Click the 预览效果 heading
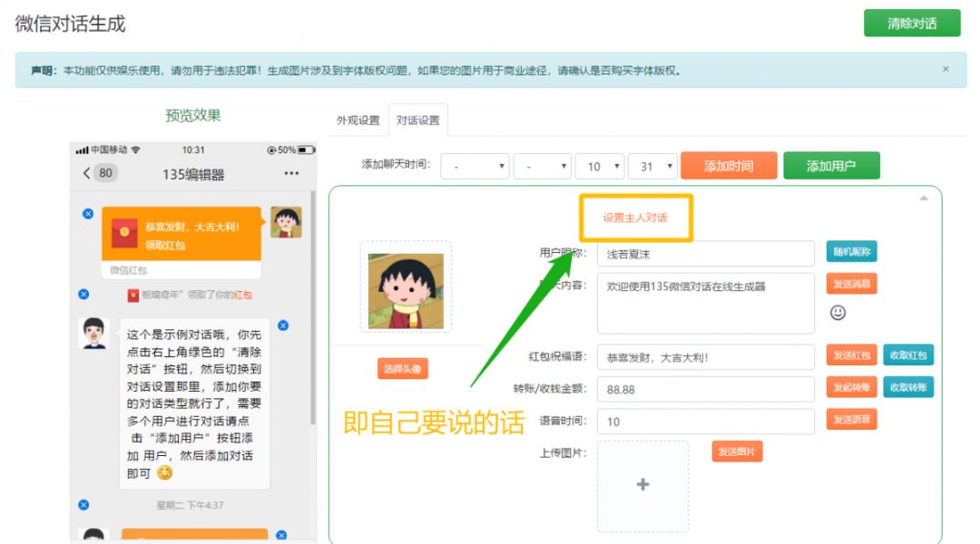The width and height of the screenshot is (980, 544). click(x=193, y=115)
